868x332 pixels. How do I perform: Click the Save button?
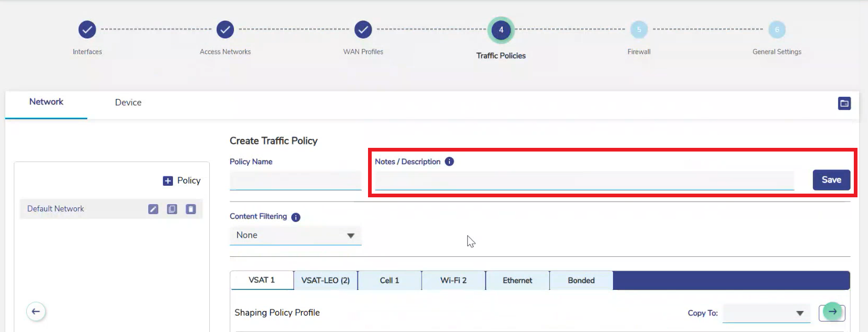coord(831,180)
